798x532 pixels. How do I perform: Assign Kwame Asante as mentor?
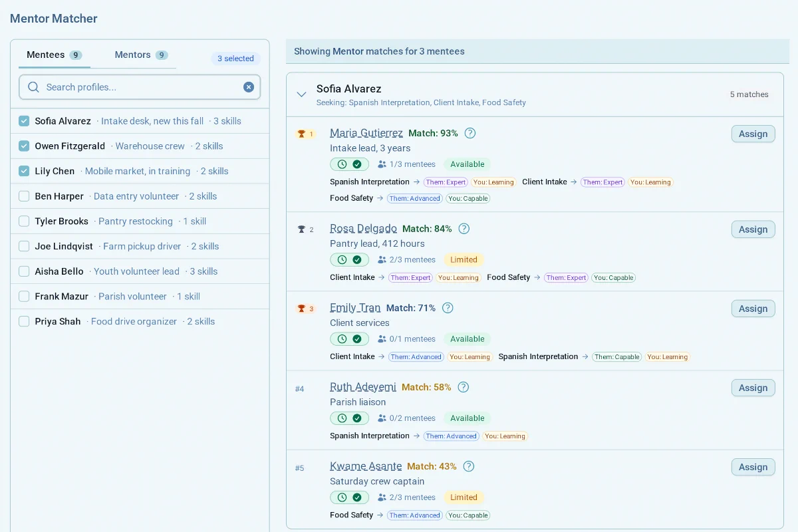(753, 467)
